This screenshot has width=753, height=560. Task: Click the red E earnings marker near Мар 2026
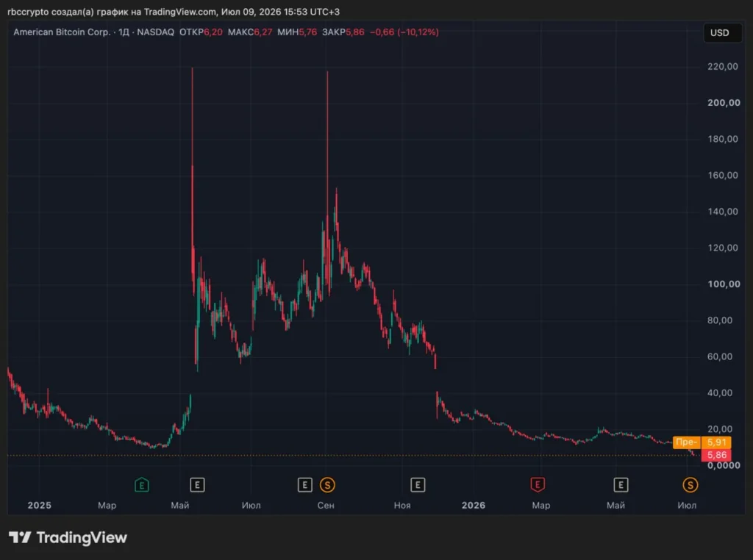click(x=538, y=485)
